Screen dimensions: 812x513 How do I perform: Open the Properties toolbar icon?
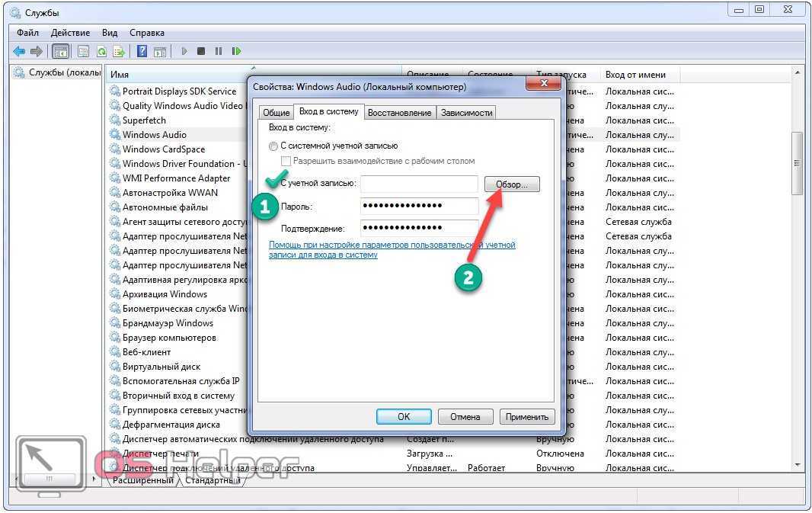click(83, 51)
